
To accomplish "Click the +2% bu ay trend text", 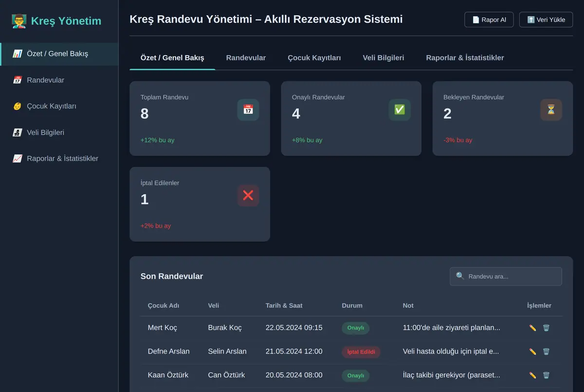I will point(156,226).
